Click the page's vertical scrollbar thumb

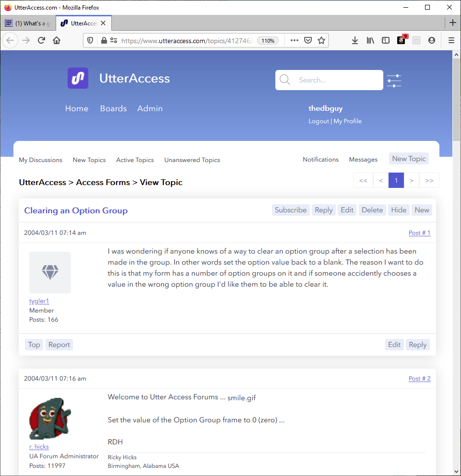click(x=456, y=100)
